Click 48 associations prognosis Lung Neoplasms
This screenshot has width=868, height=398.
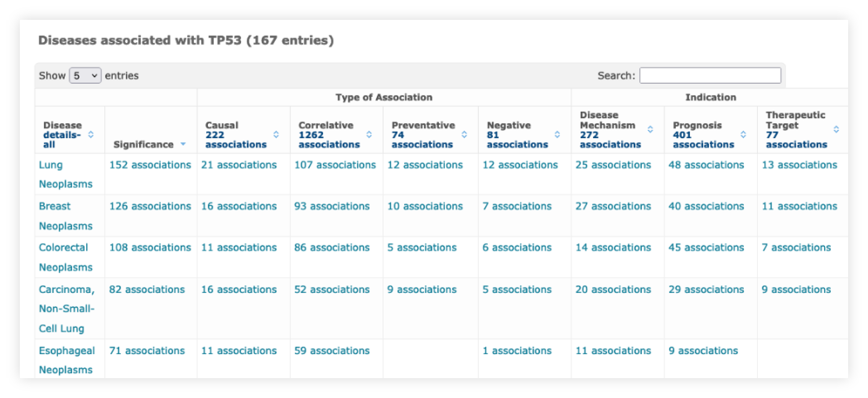click(x=706, y=165)
